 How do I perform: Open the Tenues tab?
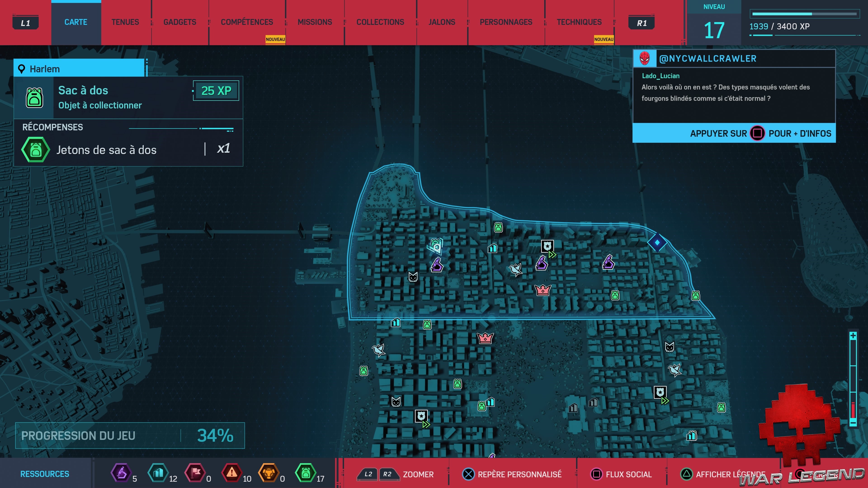click(x=125, y=22)
